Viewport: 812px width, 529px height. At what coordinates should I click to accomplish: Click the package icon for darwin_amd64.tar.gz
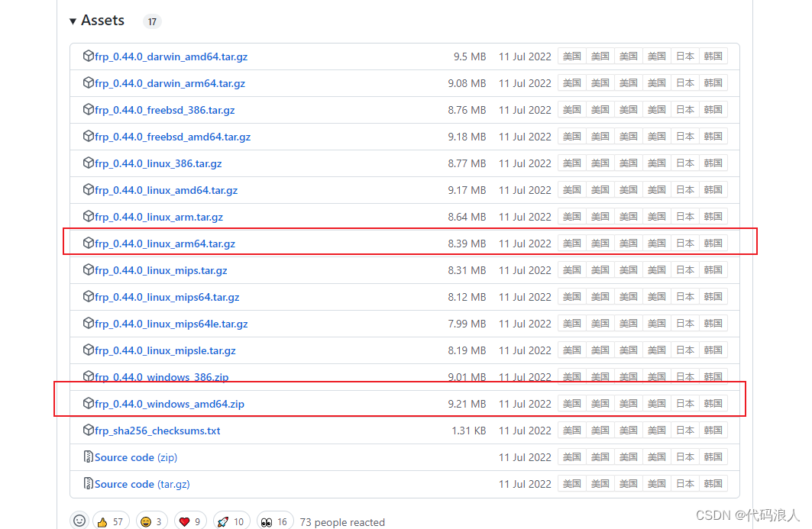pyautogui.click(x=89, y=56)
